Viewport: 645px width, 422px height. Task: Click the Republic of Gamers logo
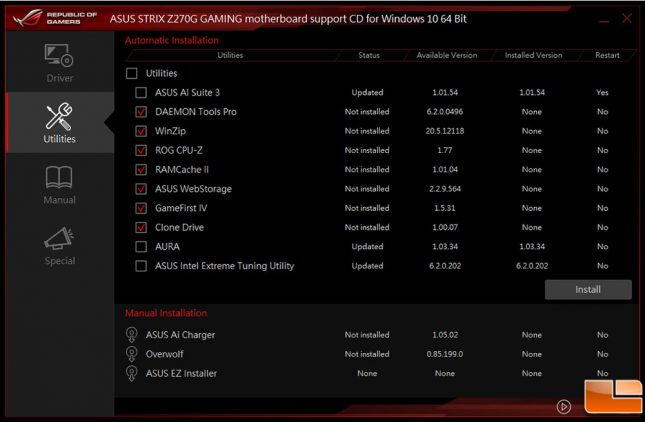[55, 18]
